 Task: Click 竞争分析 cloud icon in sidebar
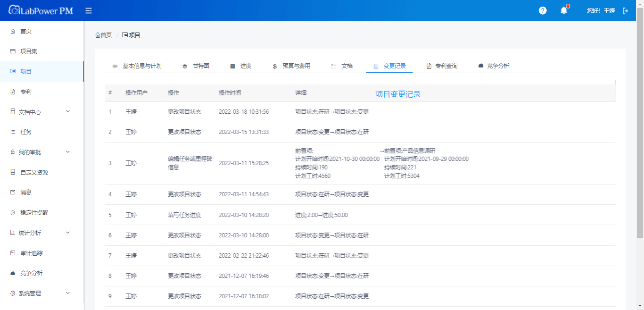point(13,273)
